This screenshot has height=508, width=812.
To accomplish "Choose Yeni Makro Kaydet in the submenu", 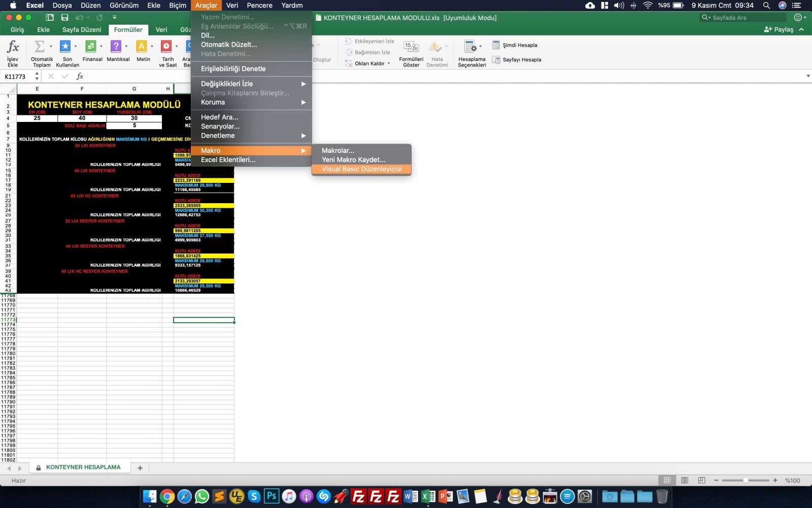I will point(353,160).
